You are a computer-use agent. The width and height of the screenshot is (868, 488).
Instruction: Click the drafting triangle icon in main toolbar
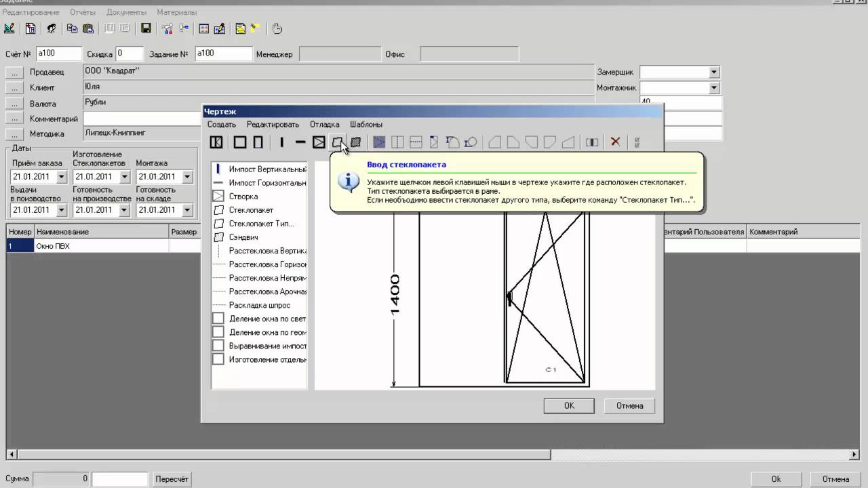pos(9,28)
